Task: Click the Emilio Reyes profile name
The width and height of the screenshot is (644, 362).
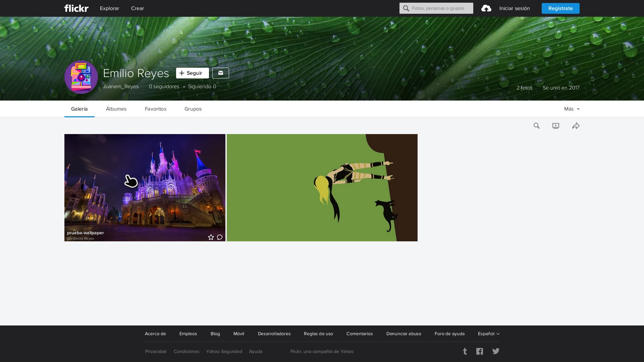Action: tap(136, 73)
